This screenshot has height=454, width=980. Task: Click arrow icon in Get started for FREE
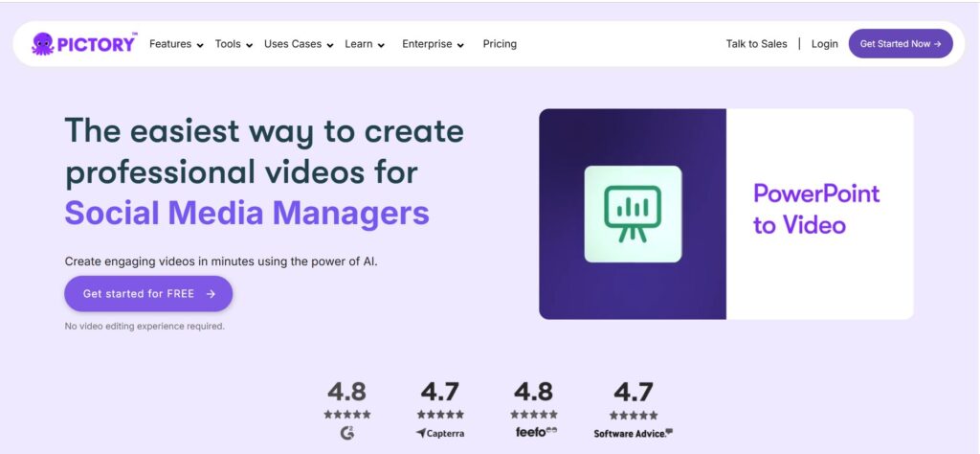[x=211, y=294]
